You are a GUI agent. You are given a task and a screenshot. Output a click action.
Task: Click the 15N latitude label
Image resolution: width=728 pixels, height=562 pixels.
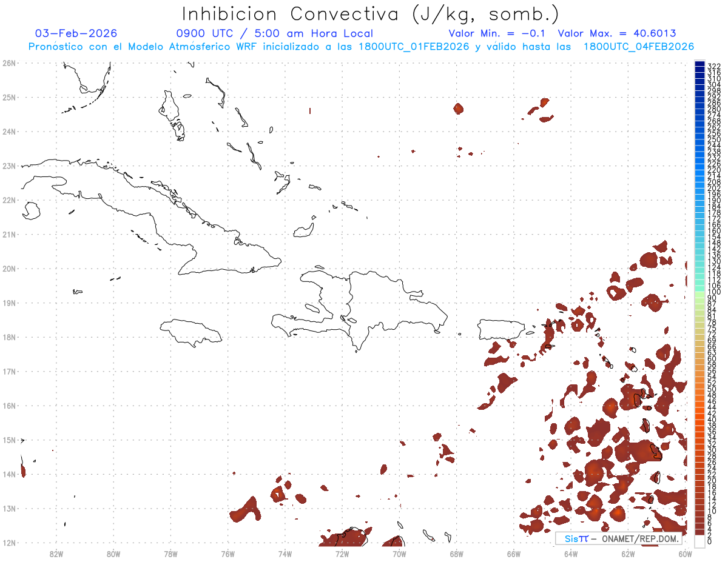coord(9,440)
